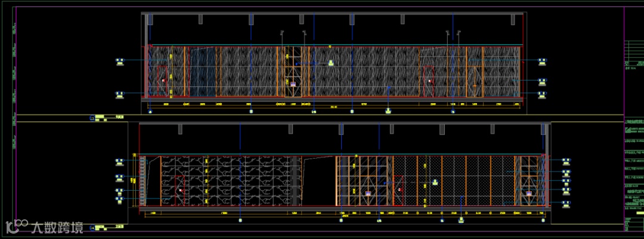
Task: Click the circled drawing title marker below upper elevation
Action: (x=92, y=118)
